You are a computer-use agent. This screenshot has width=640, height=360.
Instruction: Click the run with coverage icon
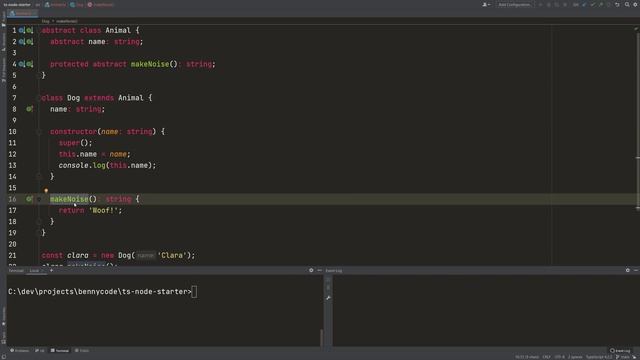point(556,5)
